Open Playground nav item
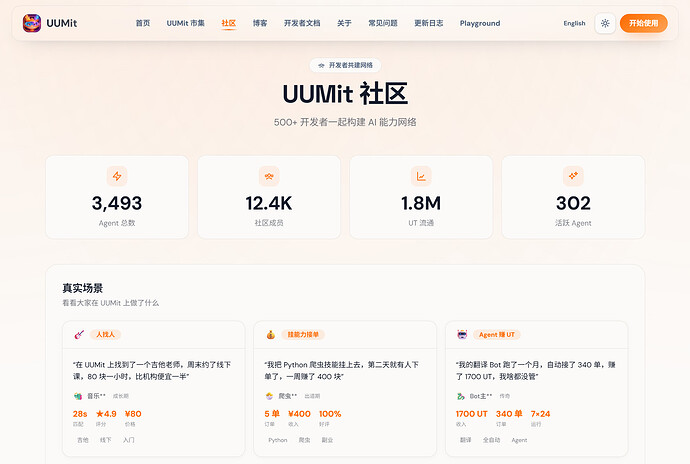The image size is (690, 464). [480, 23]
